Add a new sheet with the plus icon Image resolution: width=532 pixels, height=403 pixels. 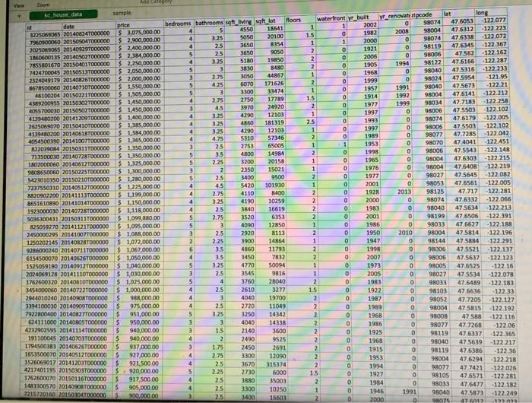pos(19,16)
